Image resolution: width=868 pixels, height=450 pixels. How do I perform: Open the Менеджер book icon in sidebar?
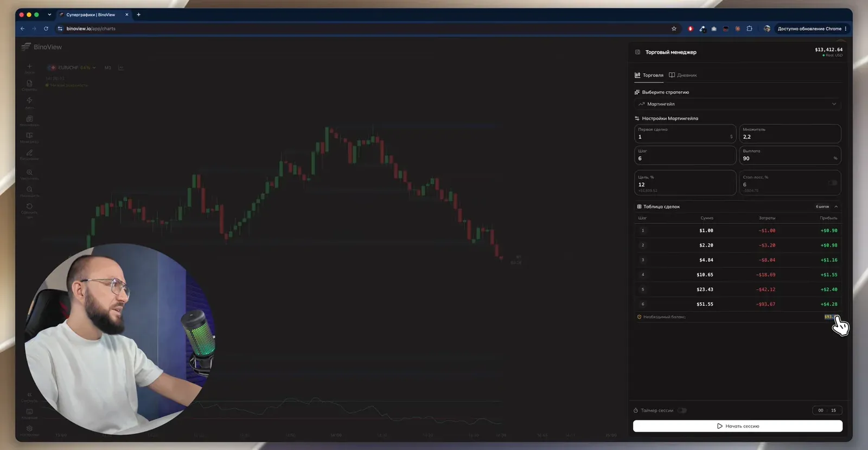[x=29, y=136]
